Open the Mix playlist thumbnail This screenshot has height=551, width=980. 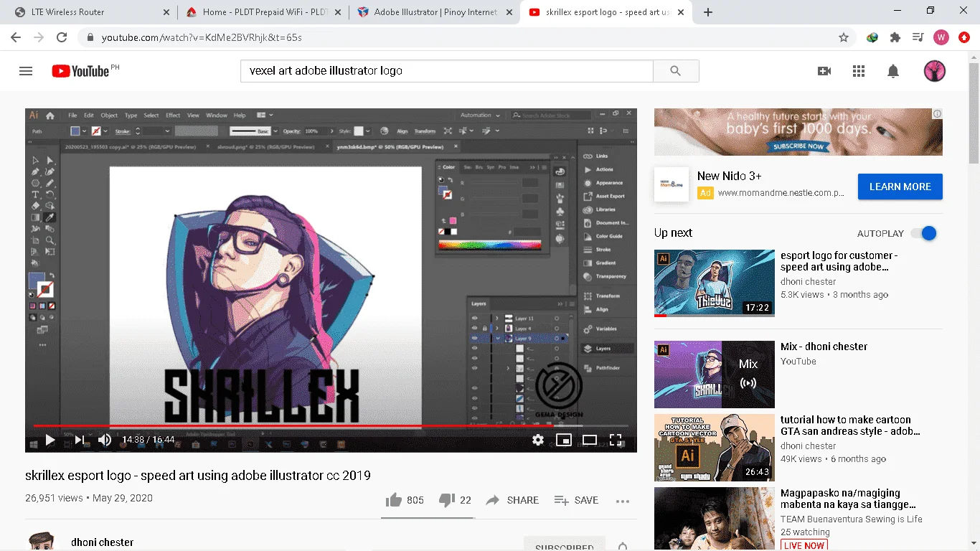click(x=714, y=375)
